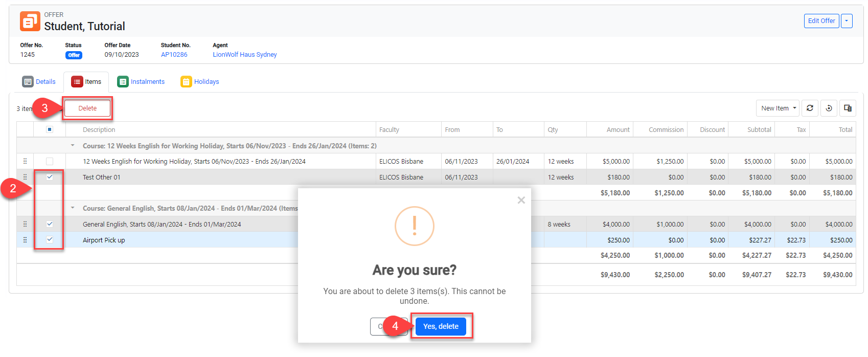The width and height of the screenshot is (868, 357).
Task: Click the orange Offer app icon
Action: [x=30, y=21]
